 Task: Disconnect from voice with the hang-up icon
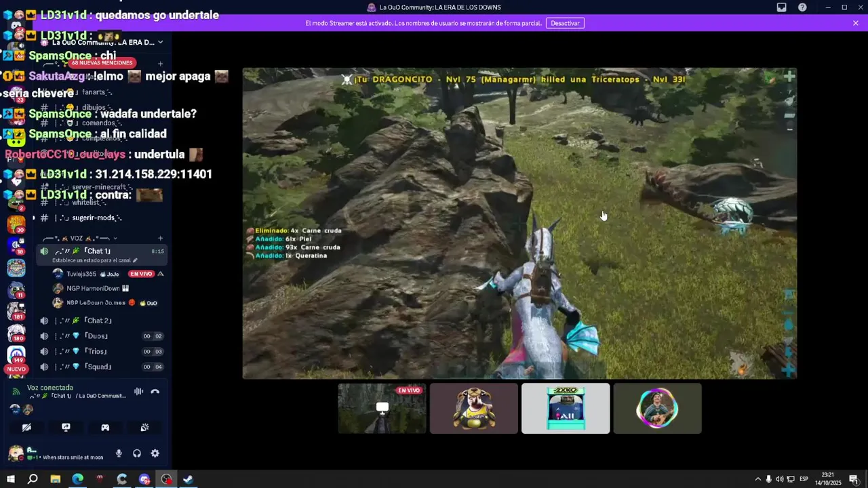coord(155,391)
